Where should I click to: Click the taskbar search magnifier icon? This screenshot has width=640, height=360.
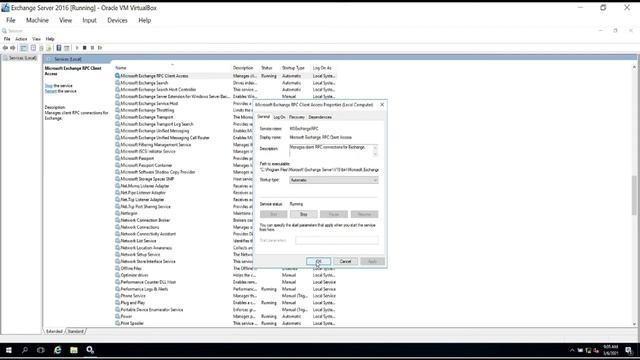click(x=25, y=350)
